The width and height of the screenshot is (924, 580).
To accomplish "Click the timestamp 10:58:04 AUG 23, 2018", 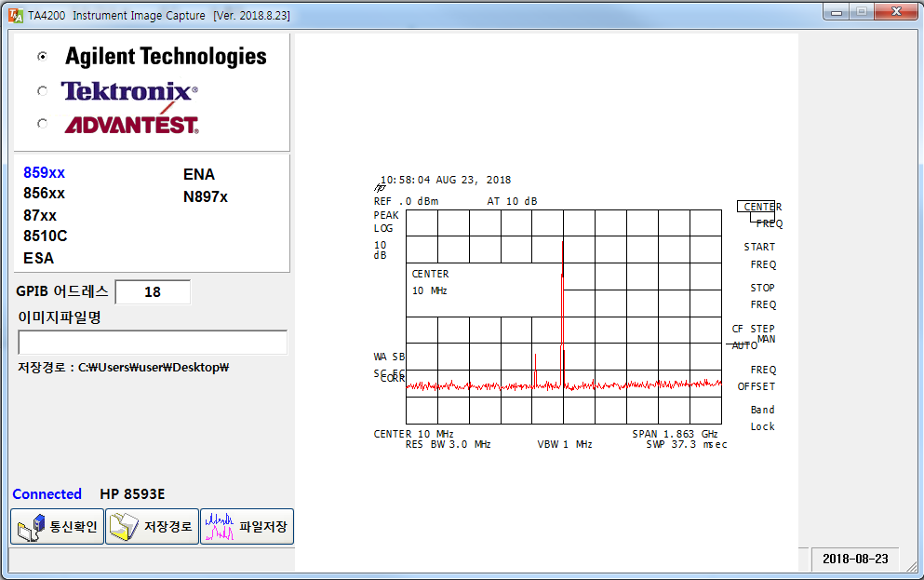I will coord(446,180).
